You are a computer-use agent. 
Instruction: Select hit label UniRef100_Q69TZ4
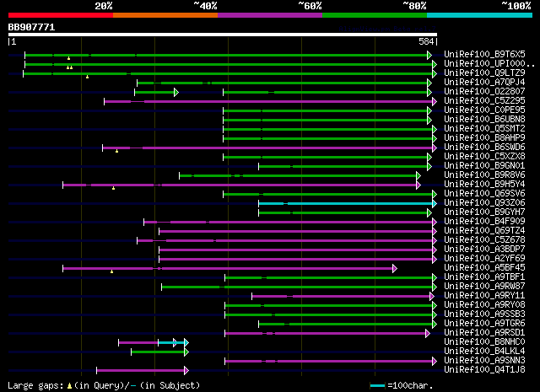coord(484,231)
